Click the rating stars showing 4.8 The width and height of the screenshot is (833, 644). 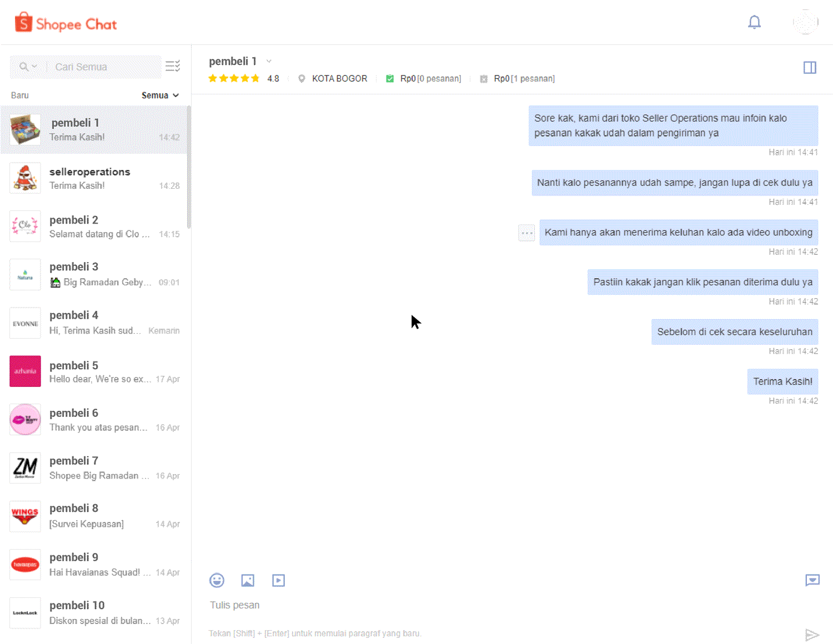[x=234, y=78]
